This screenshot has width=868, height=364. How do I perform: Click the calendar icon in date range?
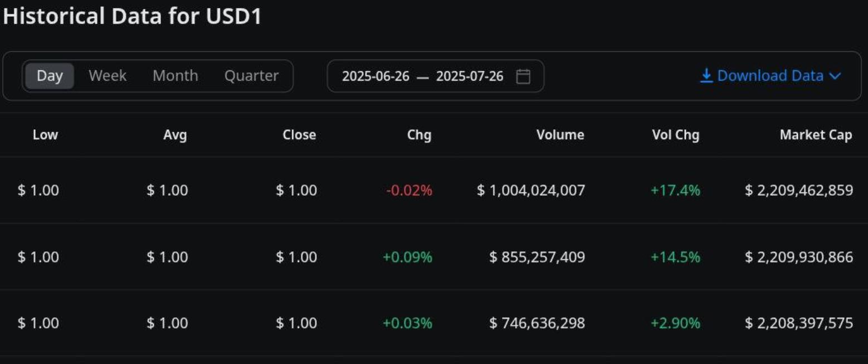coord(523,76)
